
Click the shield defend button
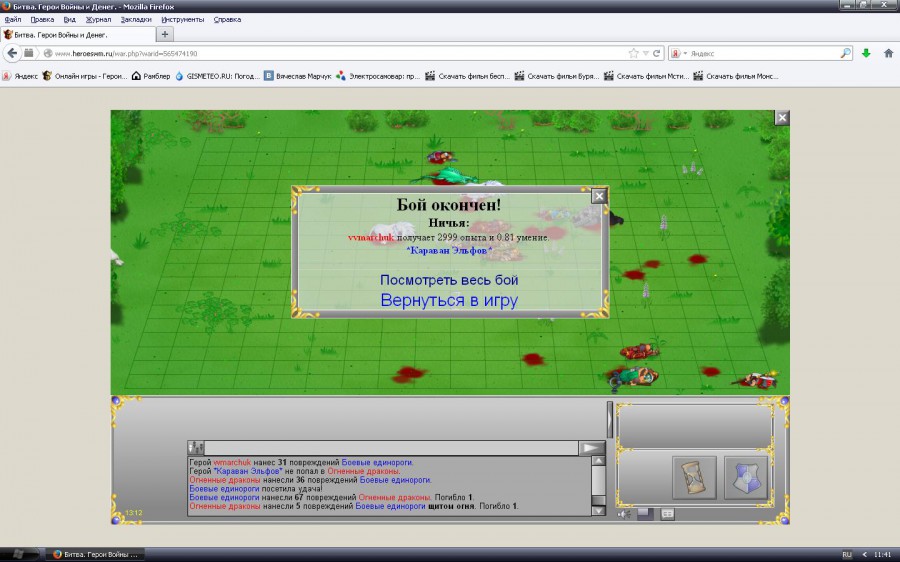pos(746,478)
